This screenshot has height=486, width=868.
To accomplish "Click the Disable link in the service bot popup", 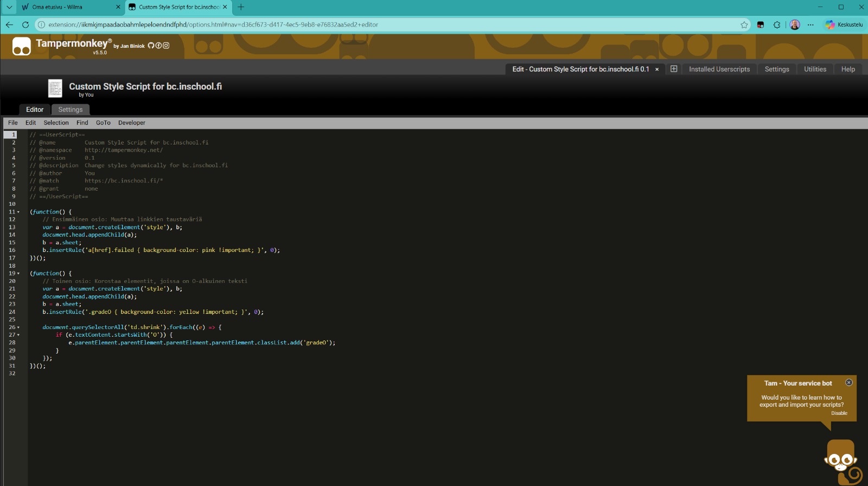I will [x=839, y=413].
